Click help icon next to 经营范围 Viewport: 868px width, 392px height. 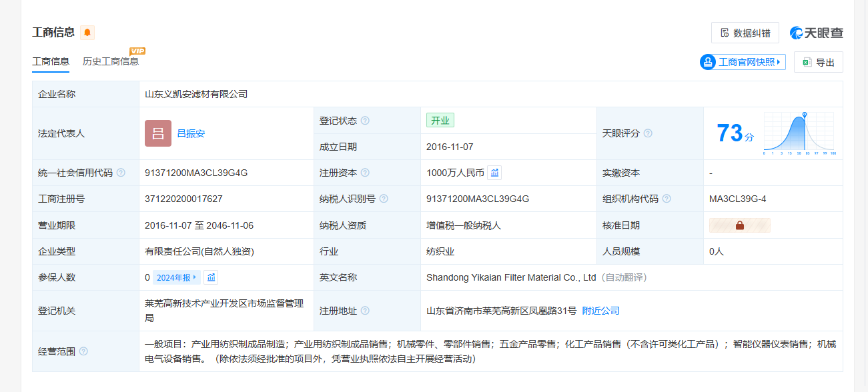pyautogui.click(x=83, y=351)
